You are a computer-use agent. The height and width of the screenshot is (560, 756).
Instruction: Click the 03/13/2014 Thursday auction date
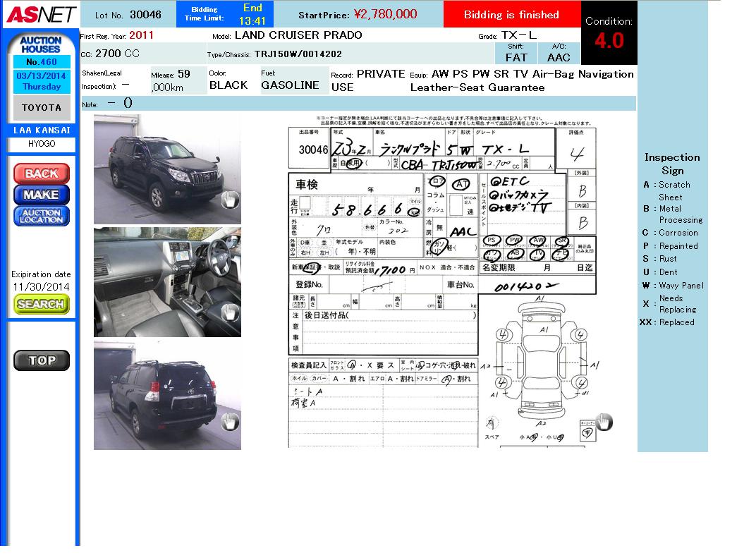point(42,81)
